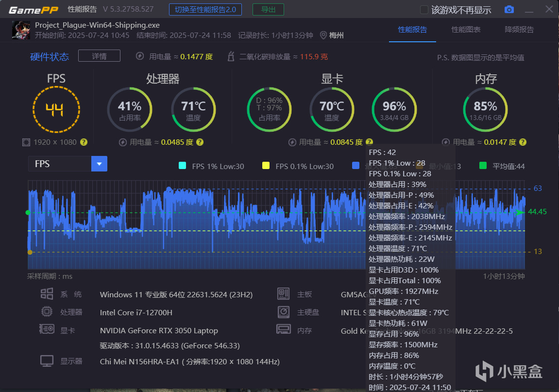The width and height of the screenshot is (559, 392).
Task: Click the processor 41% usage gauge
Action: pos(130,109)
